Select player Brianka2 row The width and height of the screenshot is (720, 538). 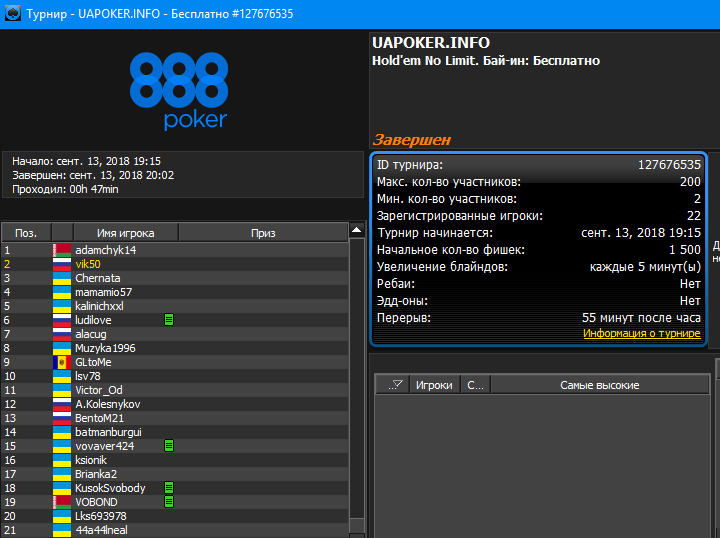pyautogui.click(x=174, y=474)
